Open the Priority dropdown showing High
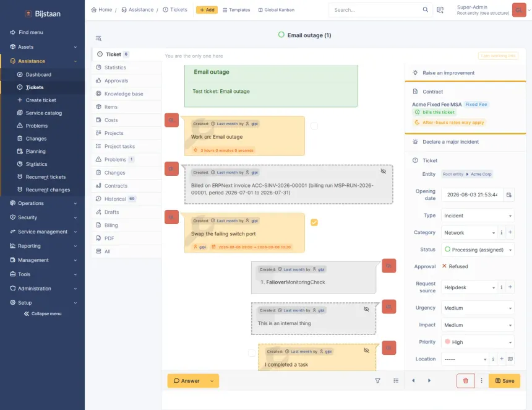This screenshot has height=410, width=532. (478, 342)
